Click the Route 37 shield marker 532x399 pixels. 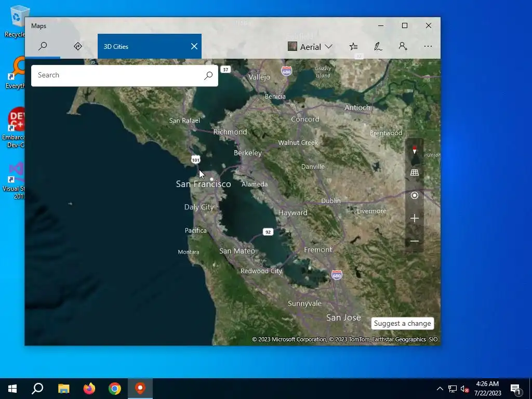coord(225,70)
